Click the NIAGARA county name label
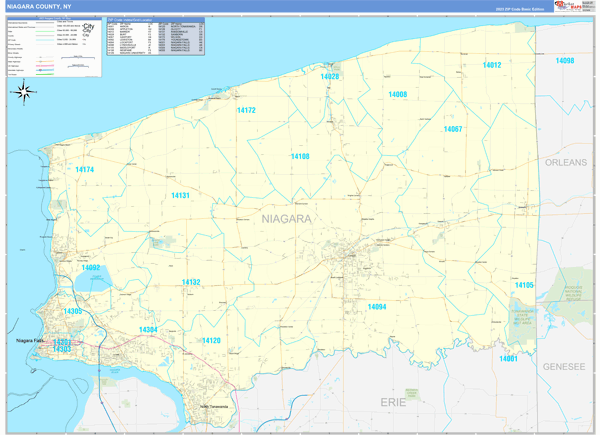Viewport: 600px width, 435px height. pyautogui.click(x=286, y=218)
